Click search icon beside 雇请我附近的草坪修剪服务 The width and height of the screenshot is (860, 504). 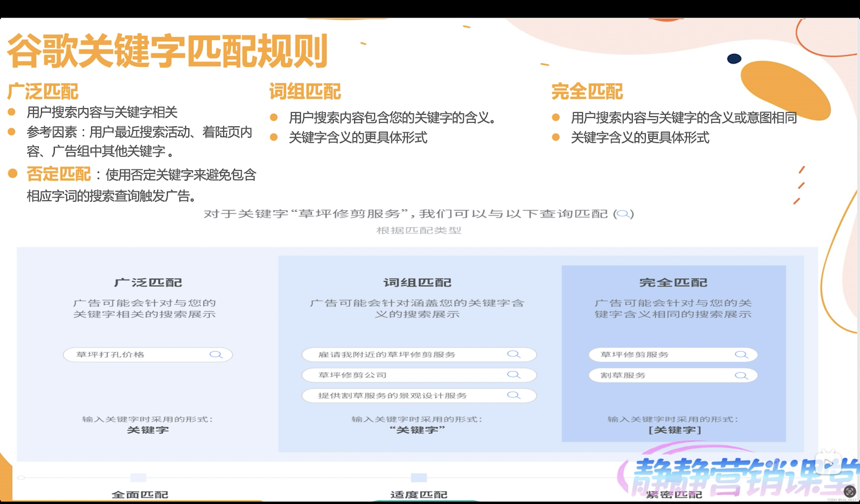click(513, 354)
